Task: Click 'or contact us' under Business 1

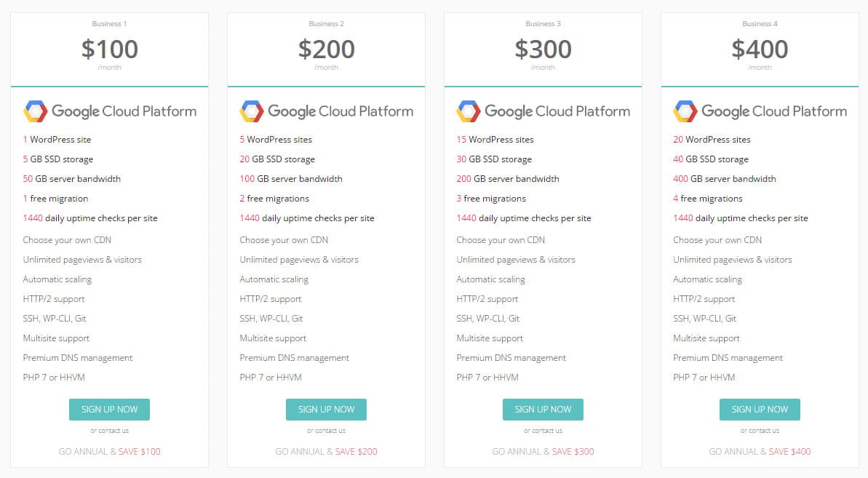Action: [x=109, y=431]
